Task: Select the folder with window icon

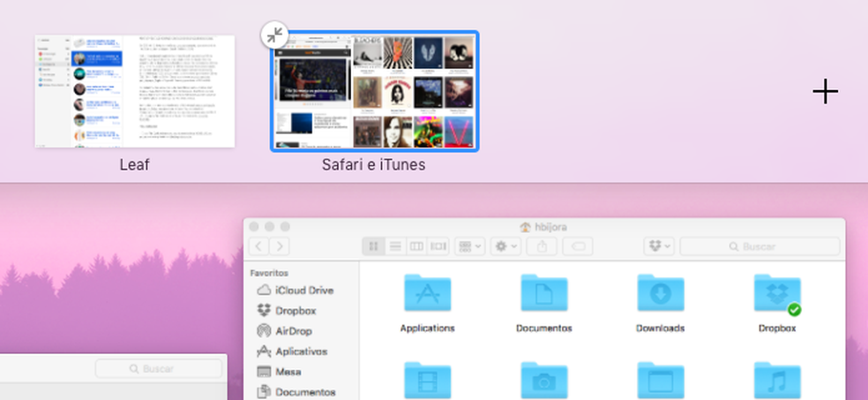Action: [661, 381]
